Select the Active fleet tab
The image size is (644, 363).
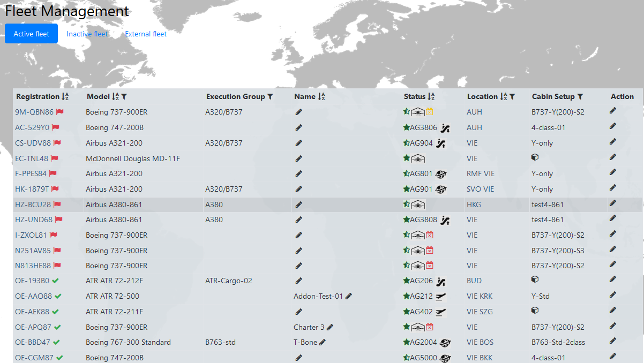pyautogui.click(x=32, y=34)
